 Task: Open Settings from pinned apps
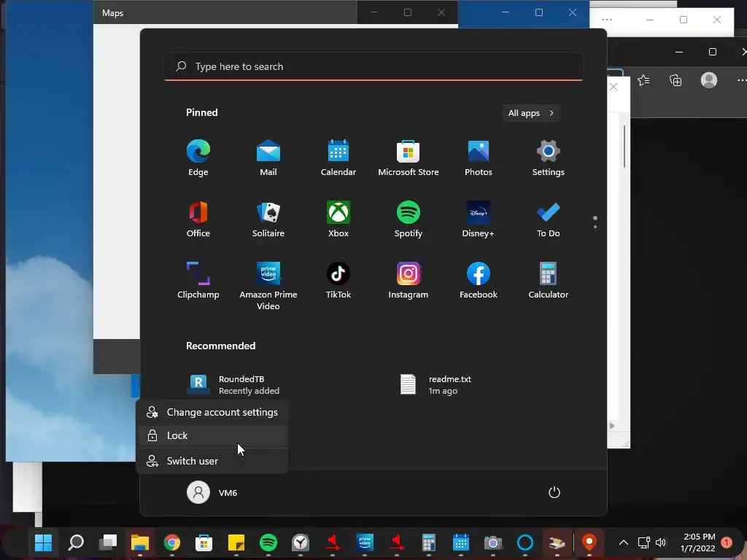tap(549, 158)
